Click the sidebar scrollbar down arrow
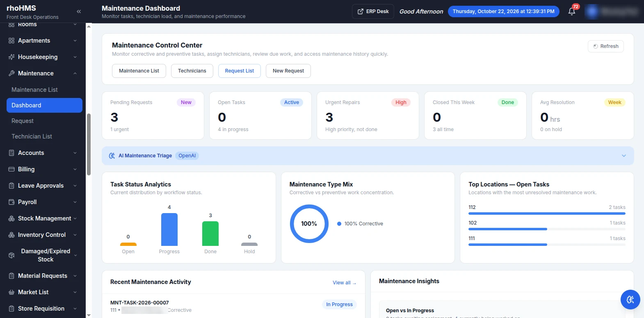Image resolution: width=644 pixels, height=318 pixels. [x=89, y=315]
